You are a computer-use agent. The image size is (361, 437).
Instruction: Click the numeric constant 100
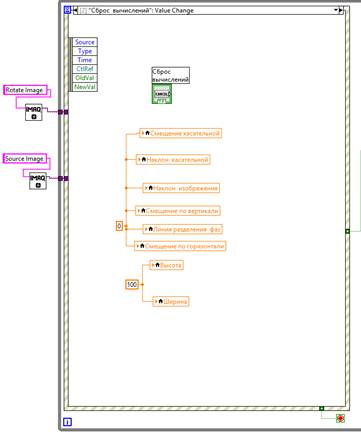132,284
